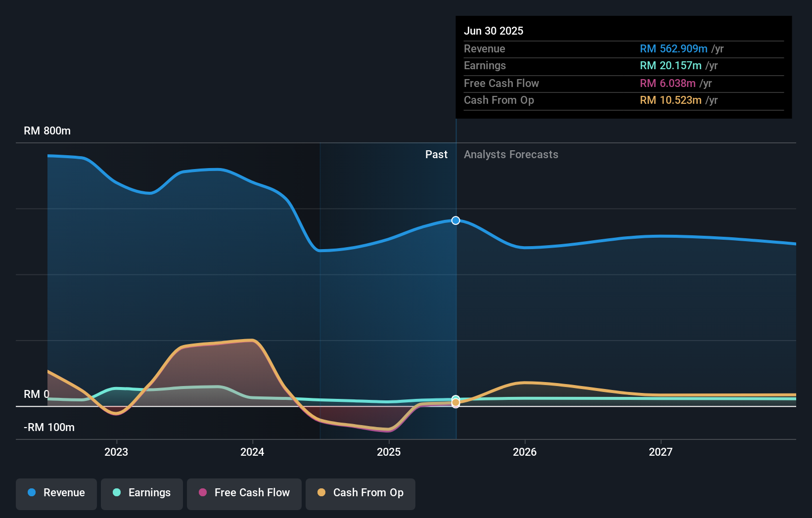Viewport: 812px width, 518px height.
Task: Click the 2026 label on the timeline axis
Action: (525, 451)
